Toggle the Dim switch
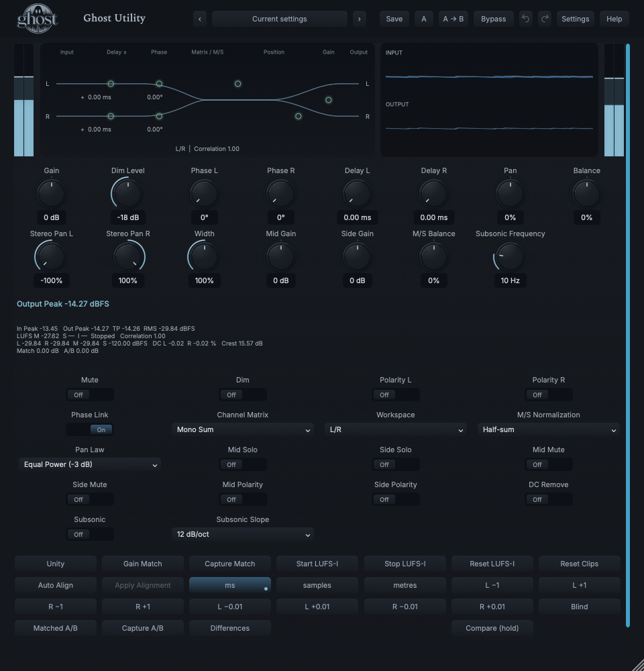 click(x=243, y=395)
